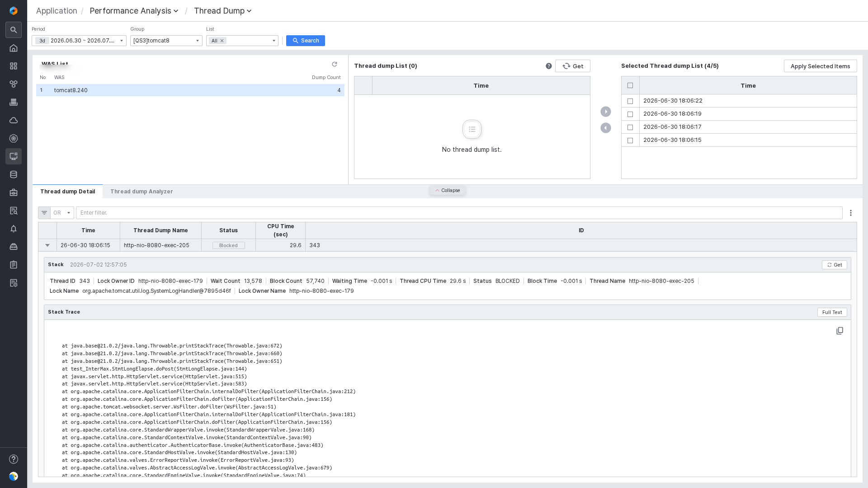Screen dimensions: 868x488
Task: Collapse the http-nio-8080-exec-205 row expander
Action: point(47,245)
